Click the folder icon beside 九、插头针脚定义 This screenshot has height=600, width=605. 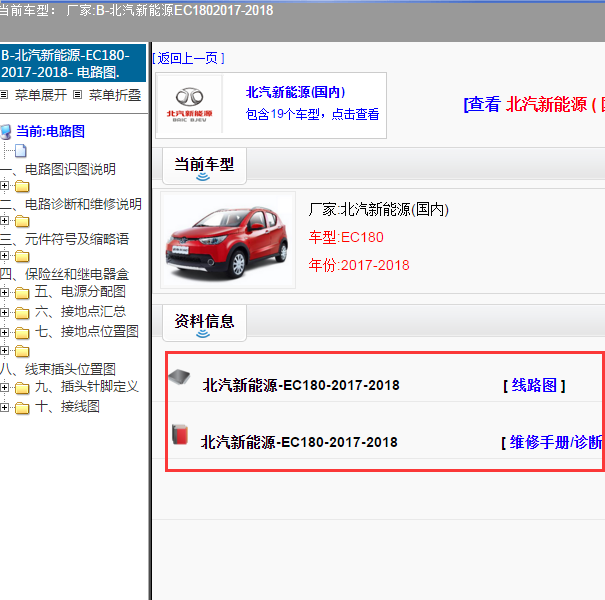[22, 388]
